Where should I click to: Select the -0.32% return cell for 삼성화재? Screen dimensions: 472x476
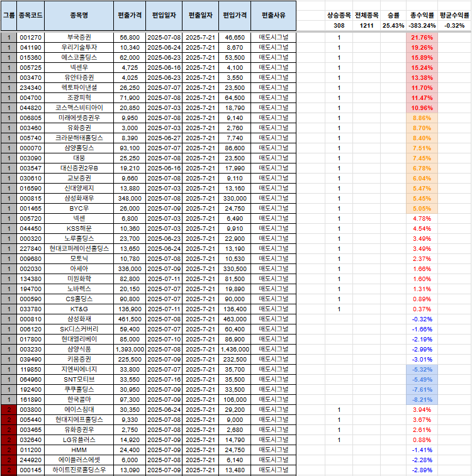click(x=422, y=319)
